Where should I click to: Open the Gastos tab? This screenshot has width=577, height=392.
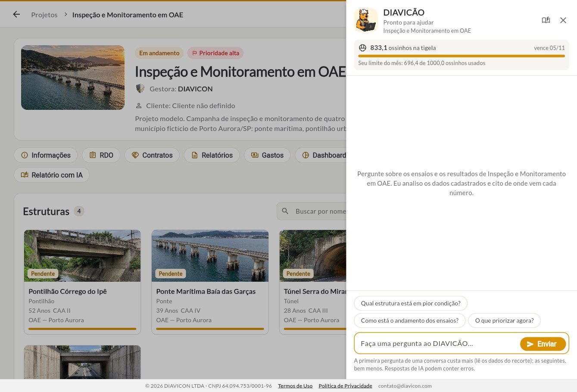(x=267, y=155)
